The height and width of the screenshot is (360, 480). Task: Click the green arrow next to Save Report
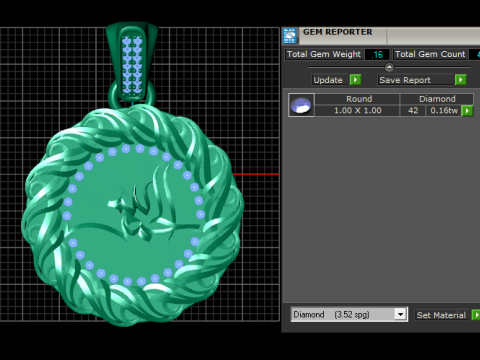pyautogui.click(x=461, y=80)
